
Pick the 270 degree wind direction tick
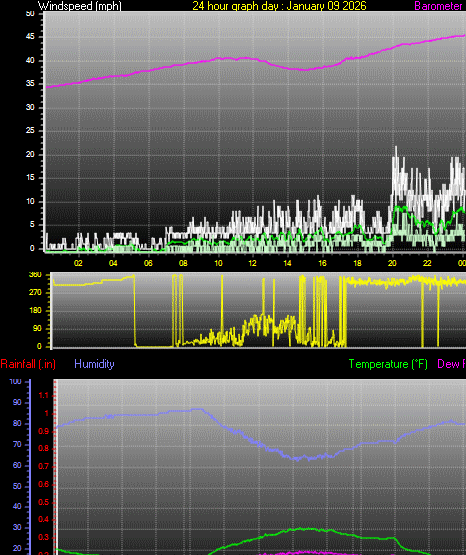click(x=35, y=292)
